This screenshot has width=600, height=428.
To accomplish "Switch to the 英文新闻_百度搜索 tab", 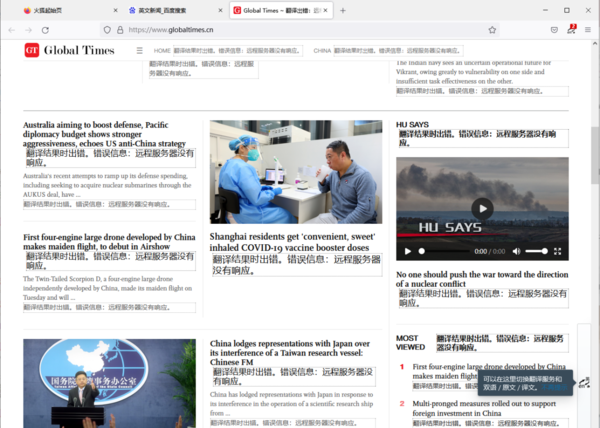I will pos(175,10).
